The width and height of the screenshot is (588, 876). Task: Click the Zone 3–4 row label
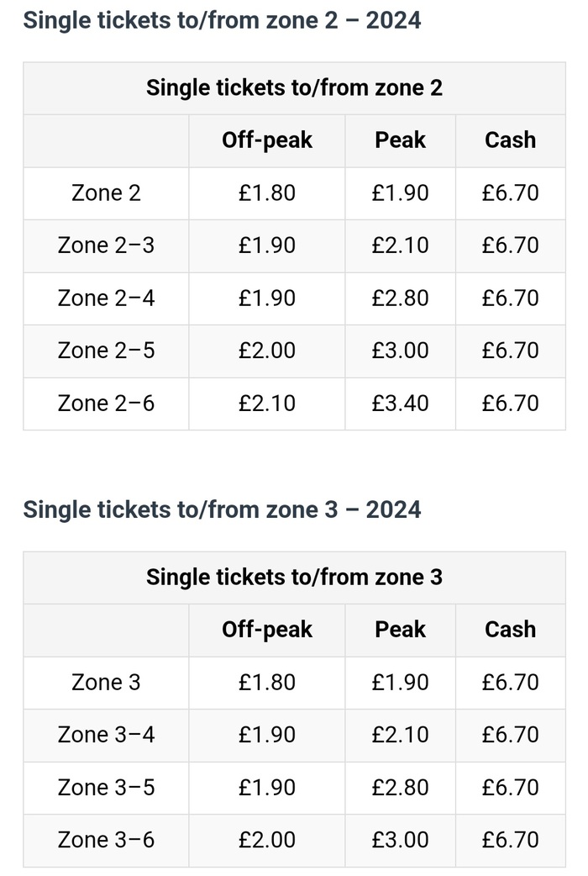(x=106, y=735)
